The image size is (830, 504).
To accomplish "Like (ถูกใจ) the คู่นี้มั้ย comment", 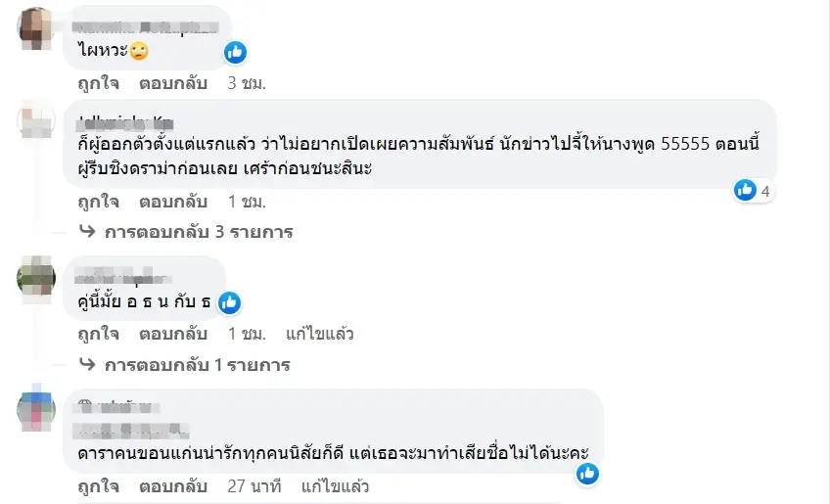I will 98,334.
